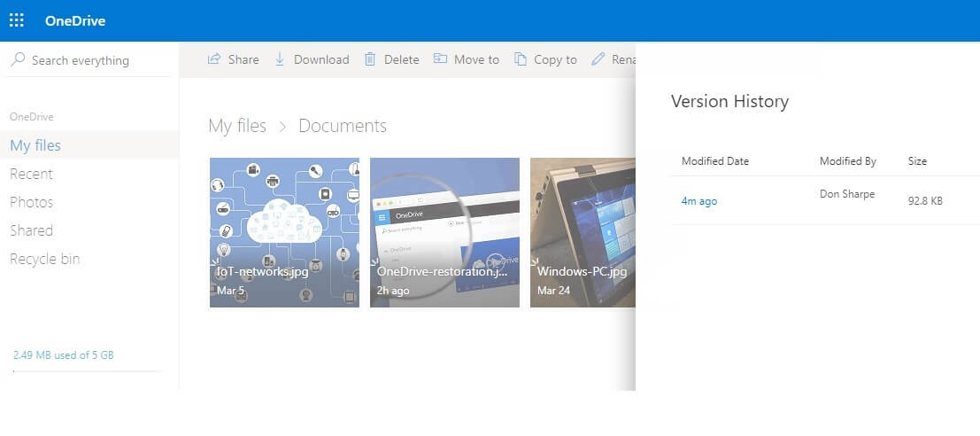Open Photos in the sidebar
This screenshot has height=436, width=980.
31,202
